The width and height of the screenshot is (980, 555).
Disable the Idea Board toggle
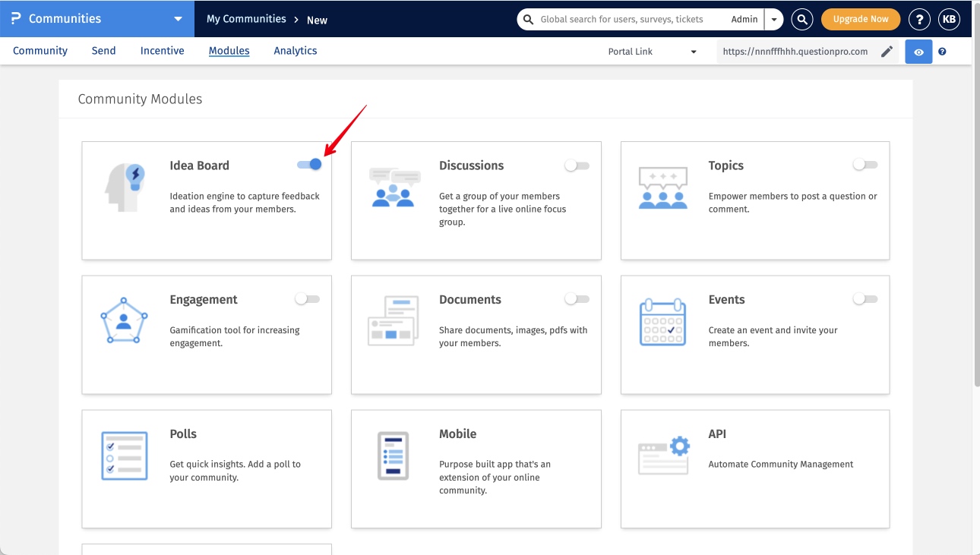pyautogui.click(x=310, y=165)
